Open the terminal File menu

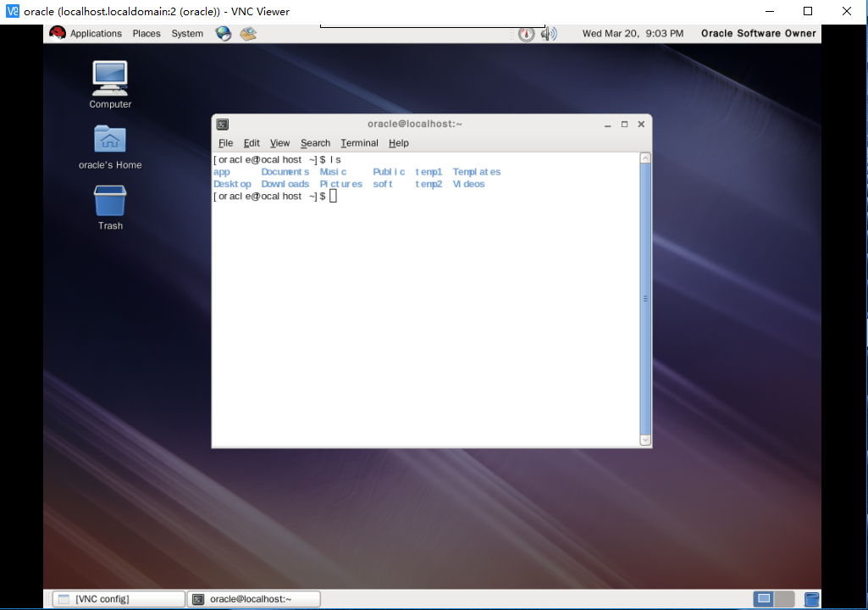pos(225,143)
